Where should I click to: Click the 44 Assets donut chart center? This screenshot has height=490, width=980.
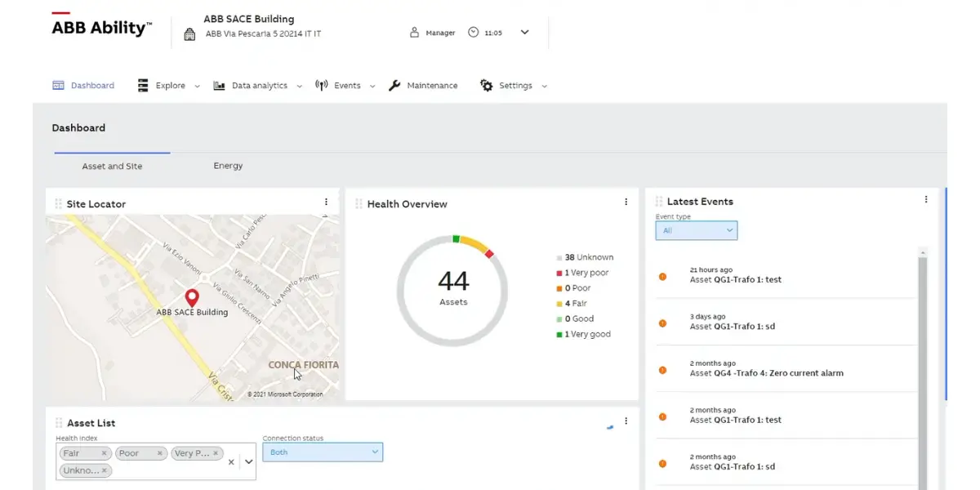453,290
